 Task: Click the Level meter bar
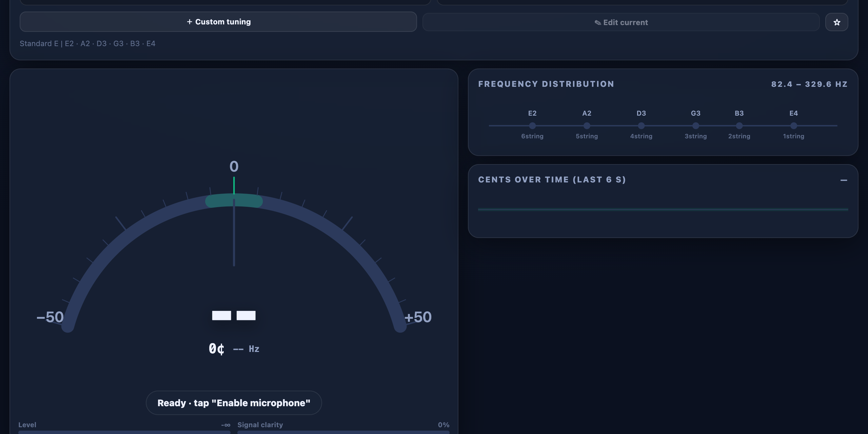124,432
